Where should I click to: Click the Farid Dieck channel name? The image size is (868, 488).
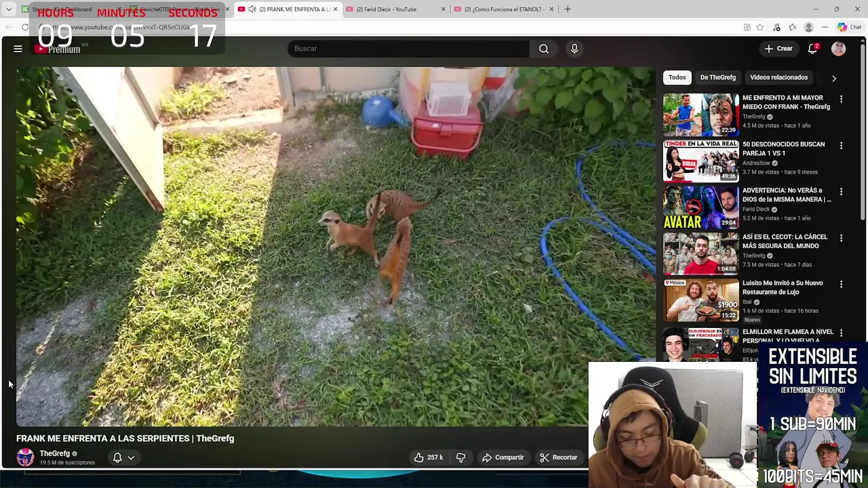point(756,209)
